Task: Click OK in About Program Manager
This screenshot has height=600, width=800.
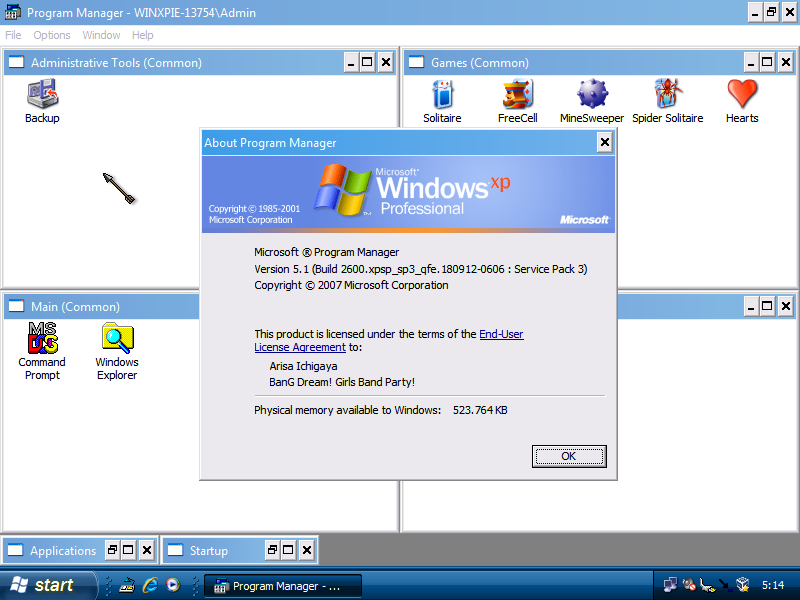Action: [569, 456]
